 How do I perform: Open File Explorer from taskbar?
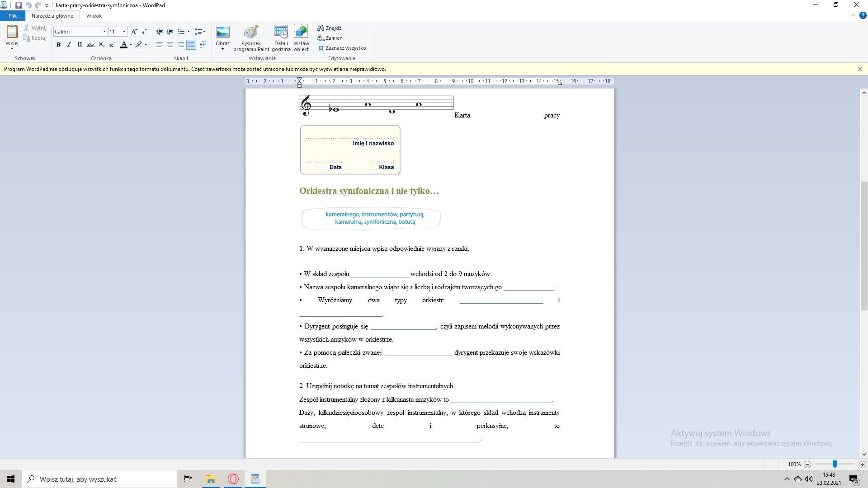211,479
